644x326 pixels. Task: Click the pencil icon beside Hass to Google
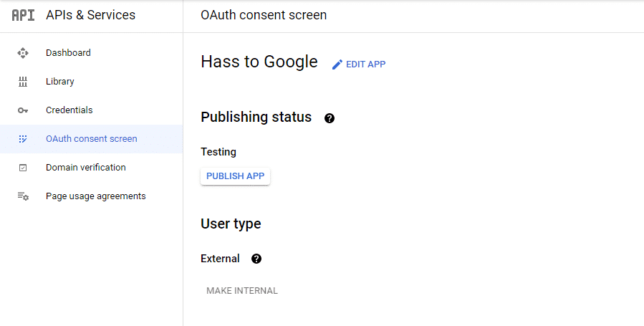(x=337, y=64)
